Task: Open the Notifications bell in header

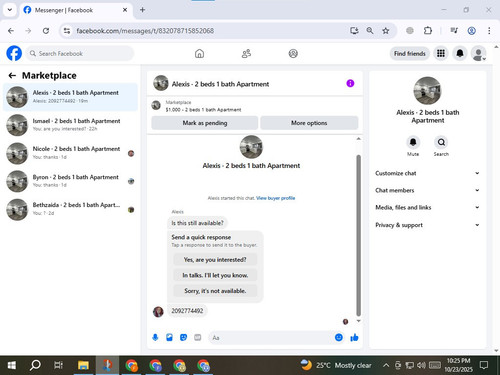Action: click(x=460, y=53)
